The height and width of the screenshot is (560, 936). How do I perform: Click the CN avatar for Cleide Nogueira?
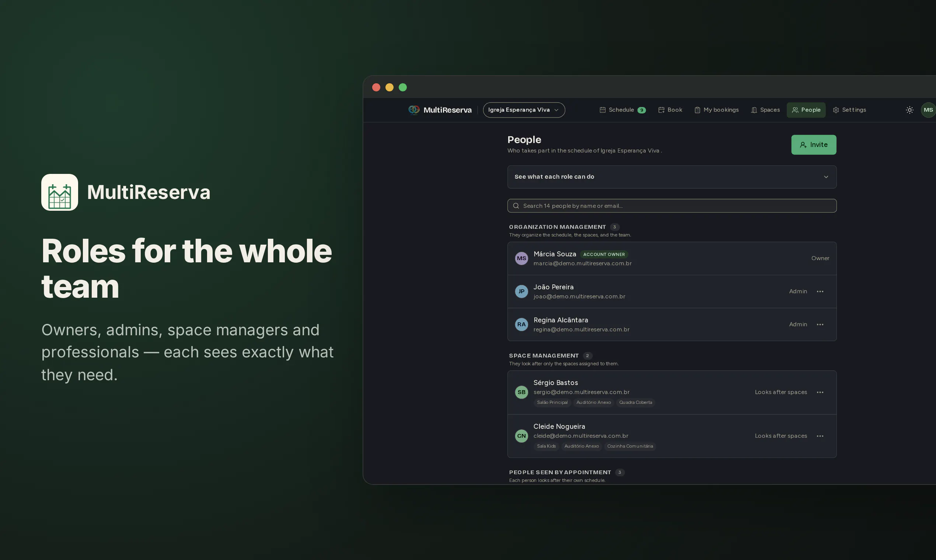pos(521,436)
